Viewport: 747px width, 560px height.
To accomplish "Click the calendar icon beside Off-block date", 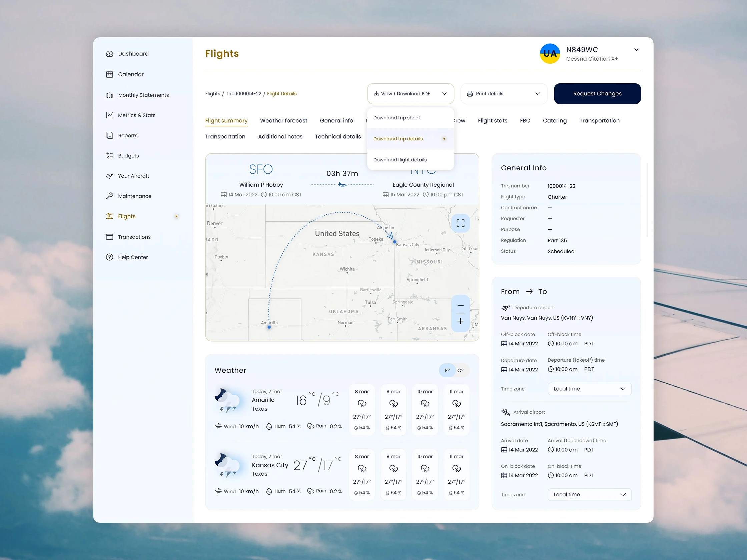I will [x=504, y=344].
